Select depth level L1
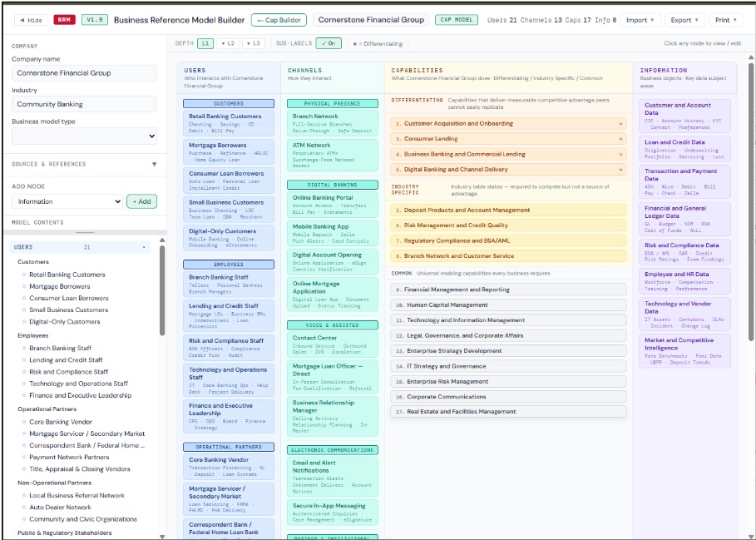This screenshot has width=756, height=540. [205, 43]
